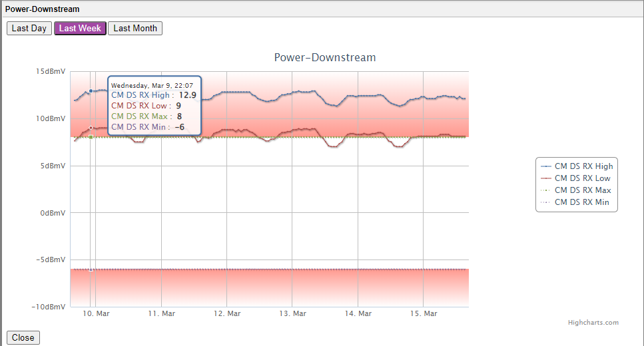644x346 pixels.
Task: Click the 12. Mar x-axis label
Action: pyautogui.click(x=227, y=313)
